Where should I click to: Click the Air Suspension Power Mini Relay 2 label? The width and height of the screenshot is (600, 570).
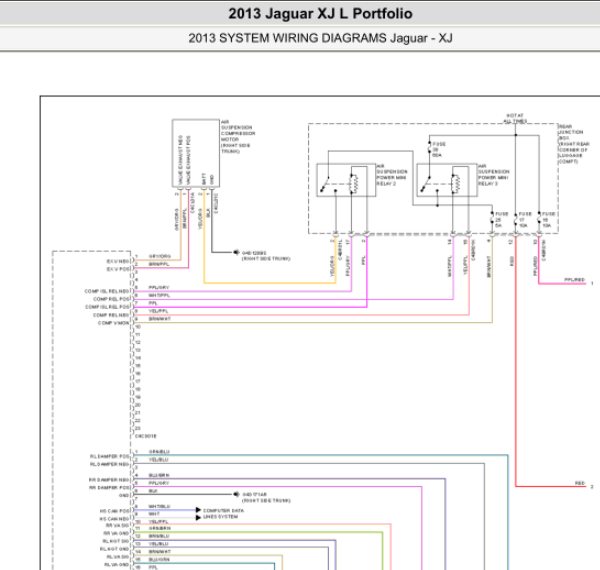coord(392,175)
